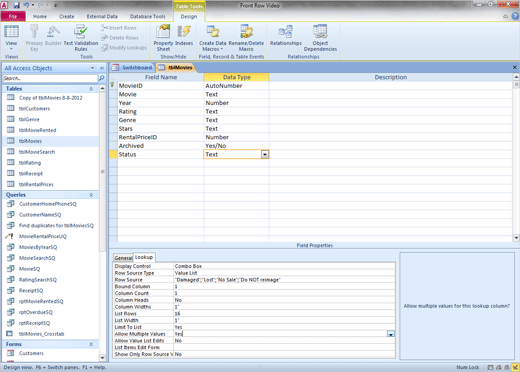
Task: Open the Relationships window
Action: (x=286, y=35)
